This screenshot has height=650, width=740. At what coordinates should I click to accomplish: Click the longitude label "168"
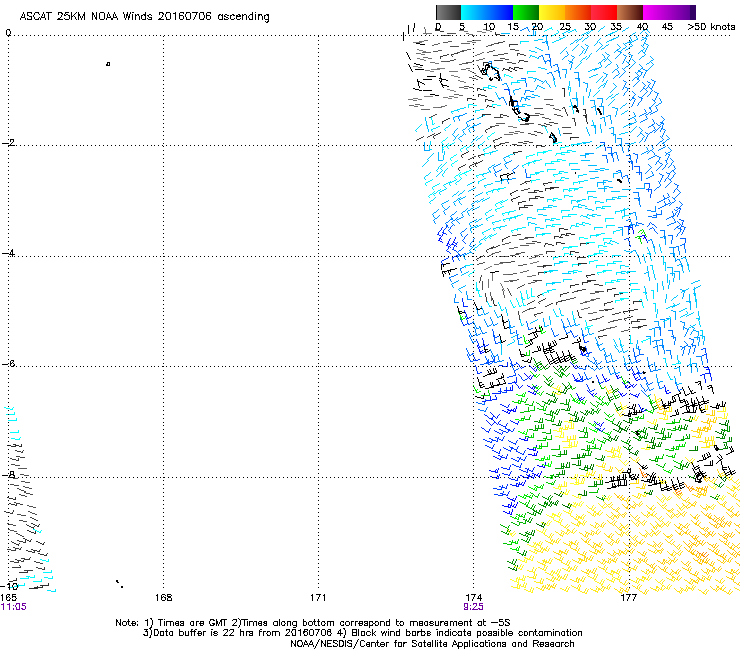163,598
